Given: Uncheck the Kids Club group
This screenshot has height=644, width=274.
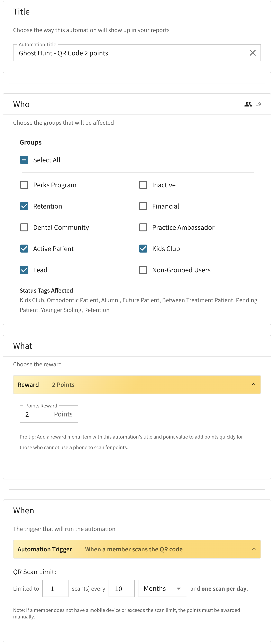Looking at the screenshot, I should pos(143,248).
